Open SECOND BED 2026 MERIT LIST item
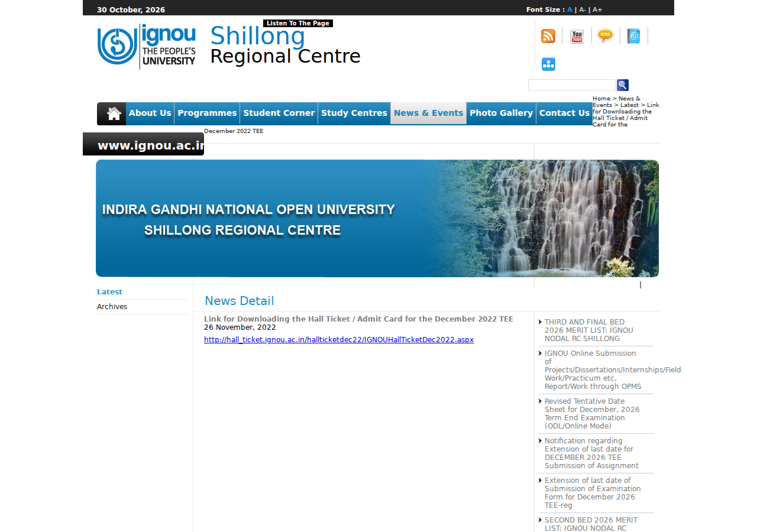The image size is (757, 532). (591, 524)
